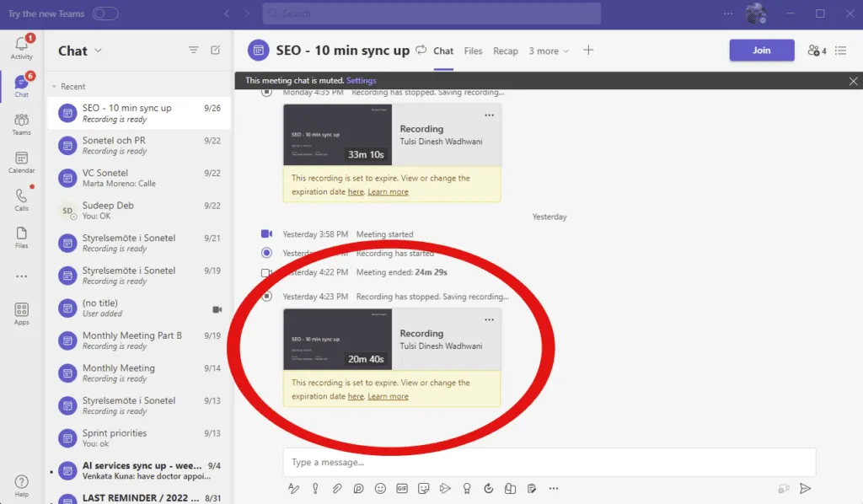Viewport: 863px width, 504px height.
Task: Expand the Chat header dropdown
Action: [98, 51]
